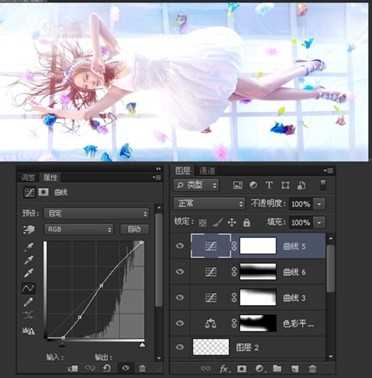Create a new layer group folder
Viewport: 372px width, 378px height.
[277, 368]
